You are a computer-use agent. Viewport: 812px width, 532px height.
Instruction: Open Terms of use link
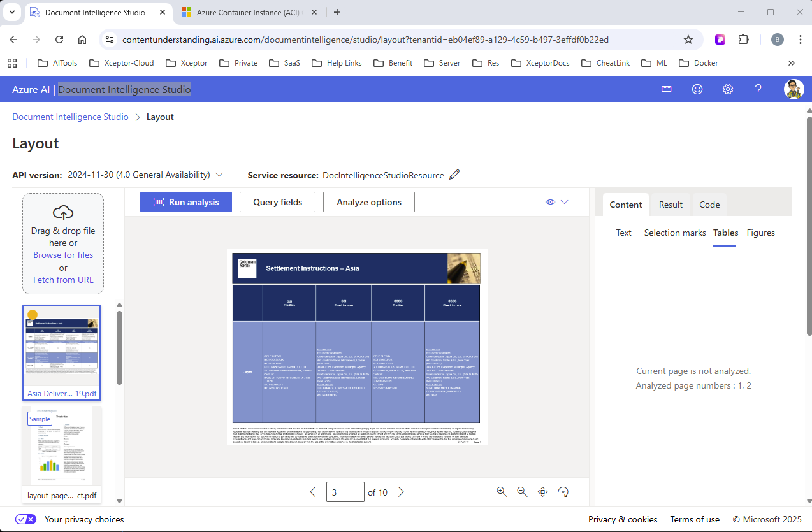pyautogui.click(x=695, y=519)
